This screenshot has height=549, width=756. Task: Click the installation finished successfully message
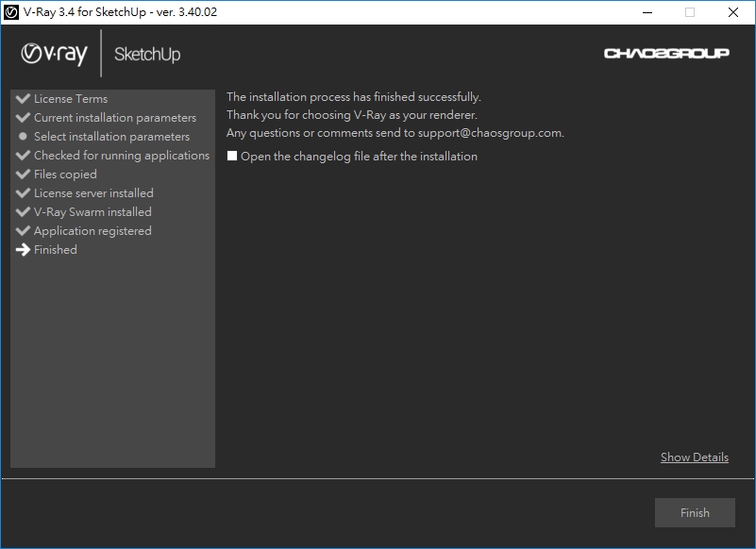353,97
